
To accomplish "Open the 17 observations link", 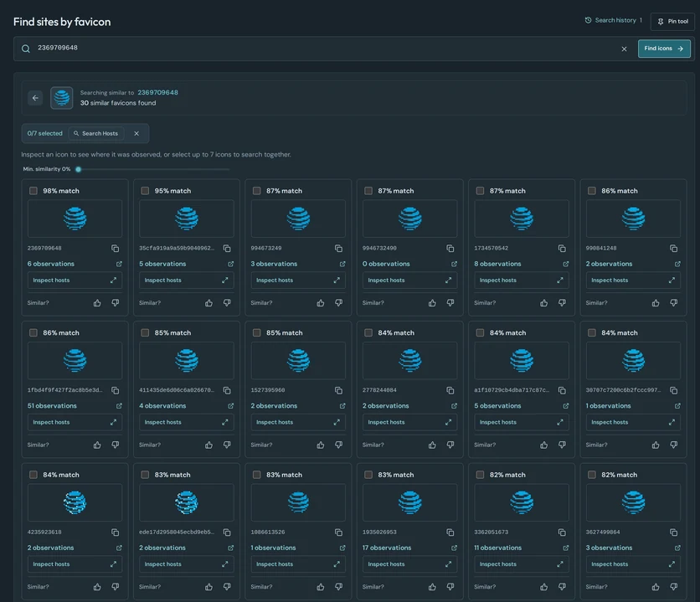I will (387, 548).
